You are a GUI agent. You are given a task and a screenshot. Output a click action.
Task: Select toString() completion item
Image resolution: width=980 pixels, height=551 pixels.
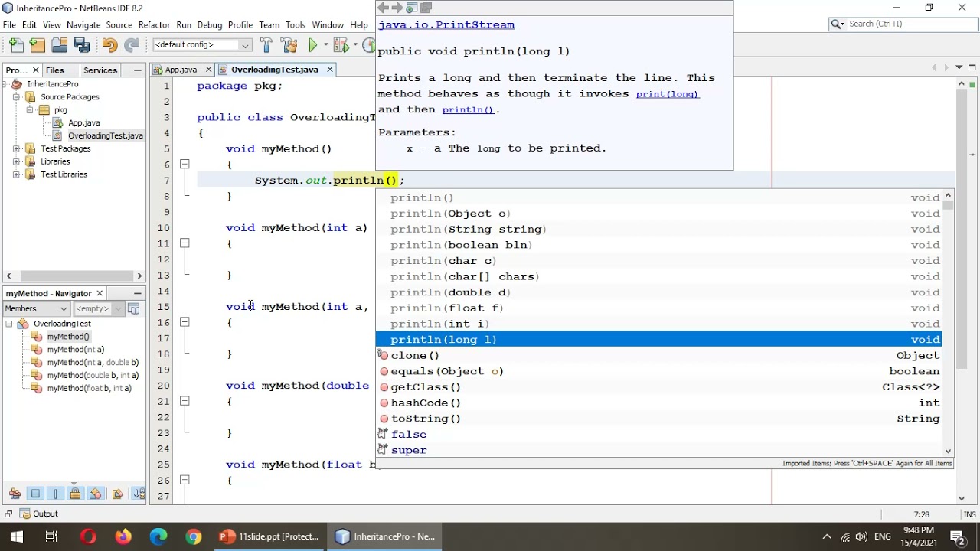658,419
